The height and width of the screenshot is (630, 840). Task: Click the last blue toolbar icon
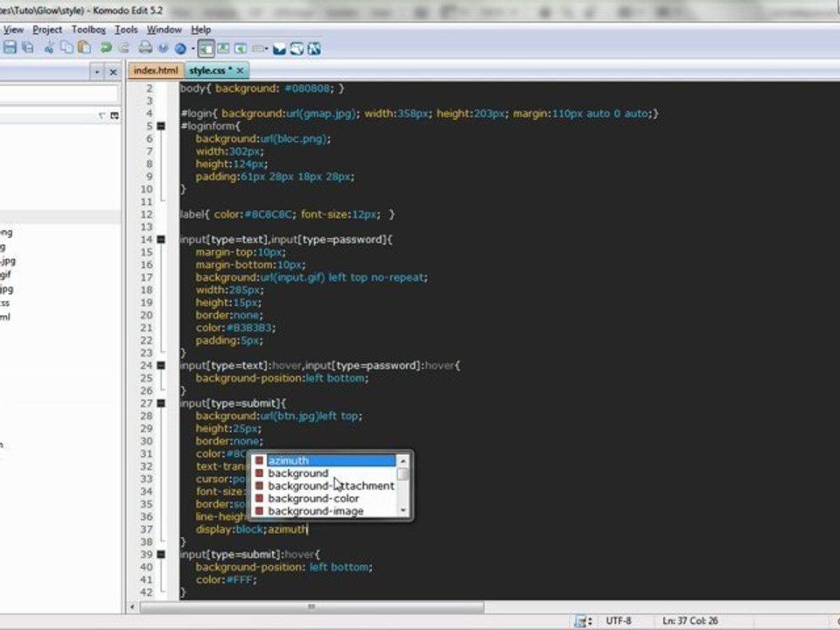(x=314, y=49)
